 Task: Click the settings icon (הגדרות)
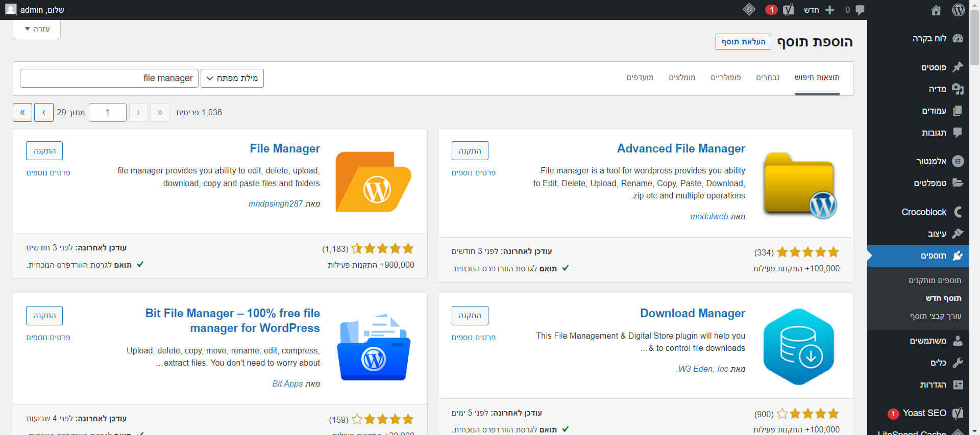tap(958, 385)
